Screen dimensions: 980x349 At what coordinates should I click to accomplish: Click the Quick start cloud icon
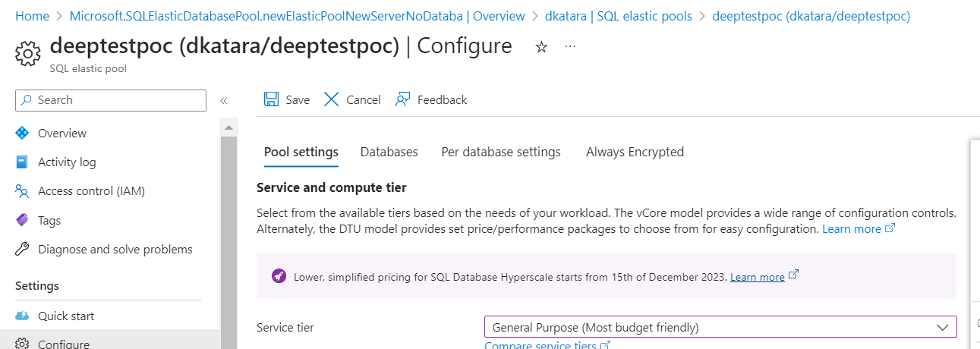(23, 316)
